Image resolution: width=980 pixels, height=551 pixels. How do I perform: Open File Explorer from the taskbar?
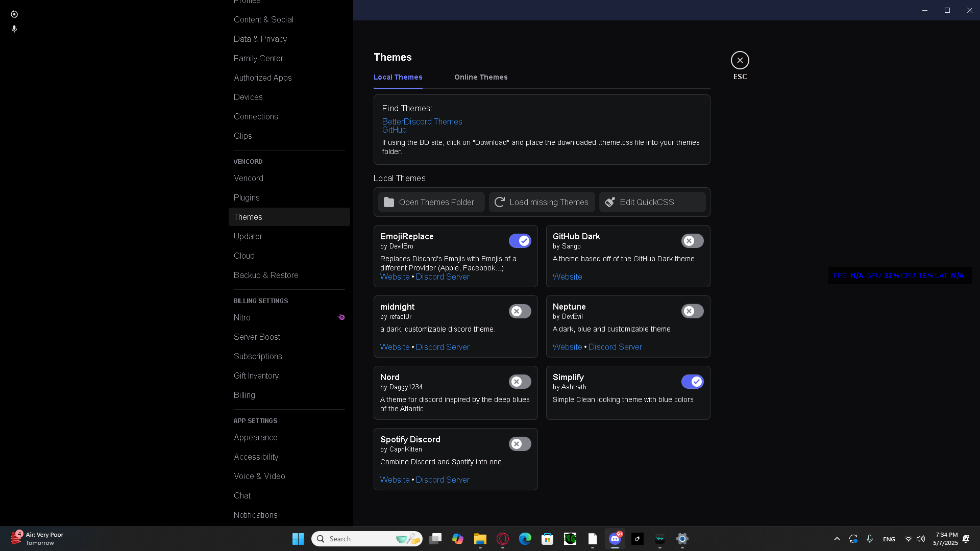coord(480,539)
